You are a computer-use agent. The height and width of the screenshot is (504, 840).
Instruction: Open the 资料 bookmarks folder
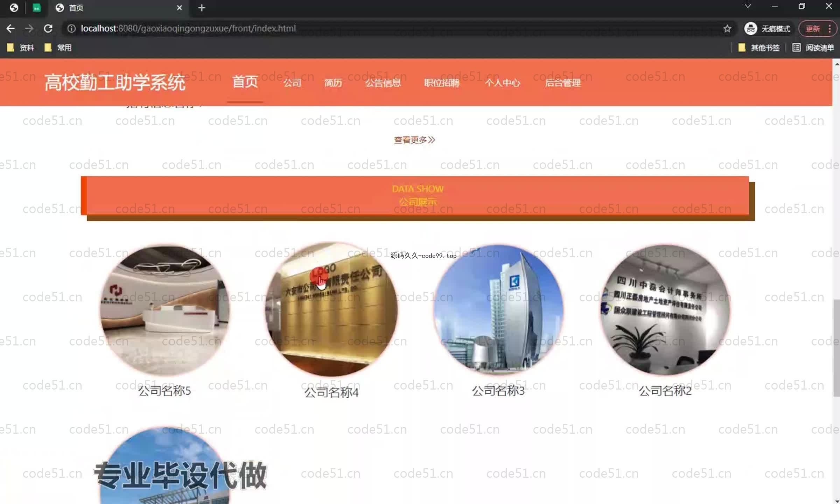pyautogui.click(x=21, y=48)
